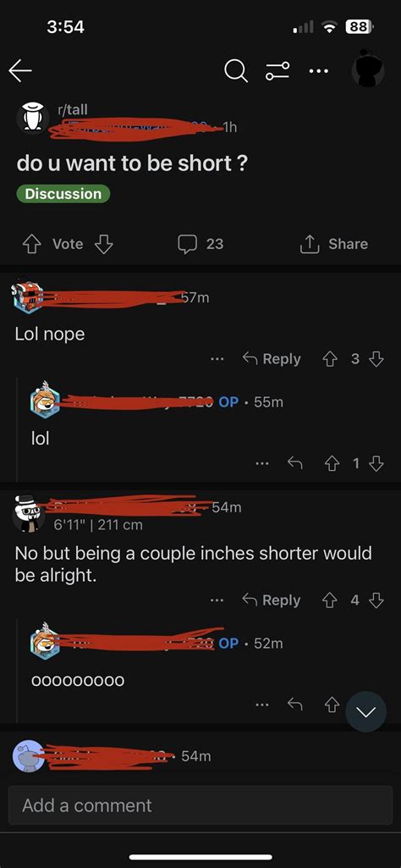
Task: Open the three-dot menu on "Lol nope" comment
Action: click(217, 359)
